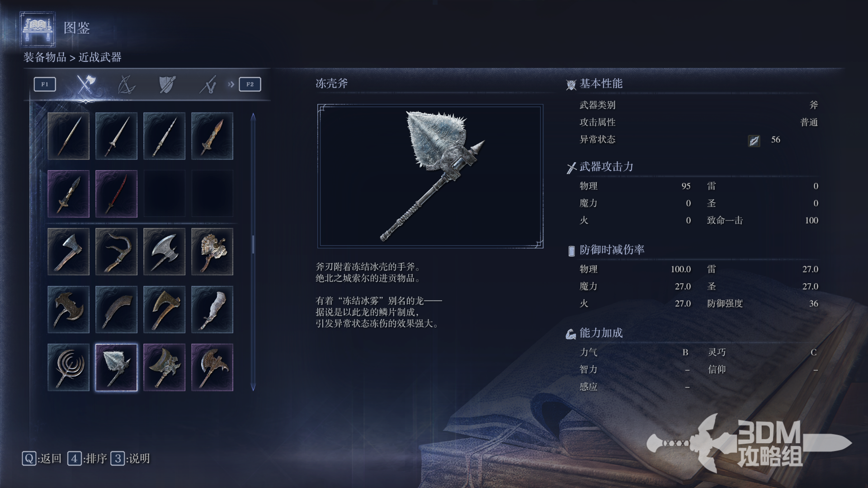Viewport: 868px width, 488px height.
Task: Select the curved sickle weapon icon
Action: coord(116,252)
